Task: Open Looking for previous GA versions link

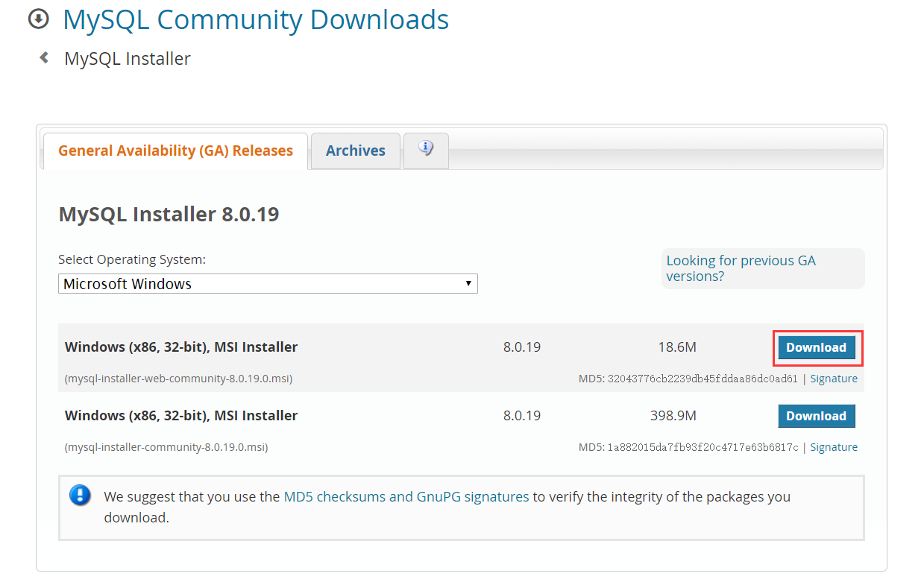Action: click(741, 268)
